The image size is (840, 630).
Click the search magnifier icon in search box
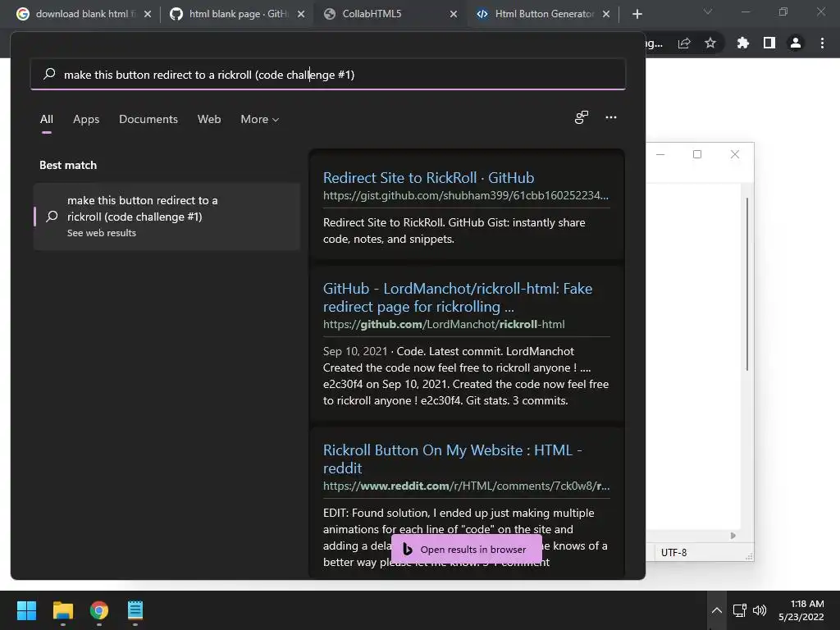click(49, 74)
